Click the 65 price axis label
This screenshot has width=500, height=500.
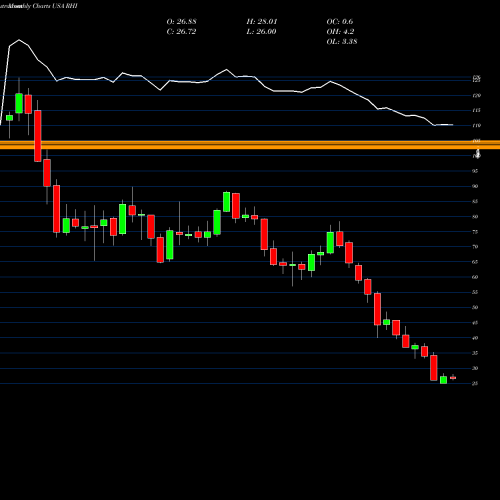[x=476, y=262]
